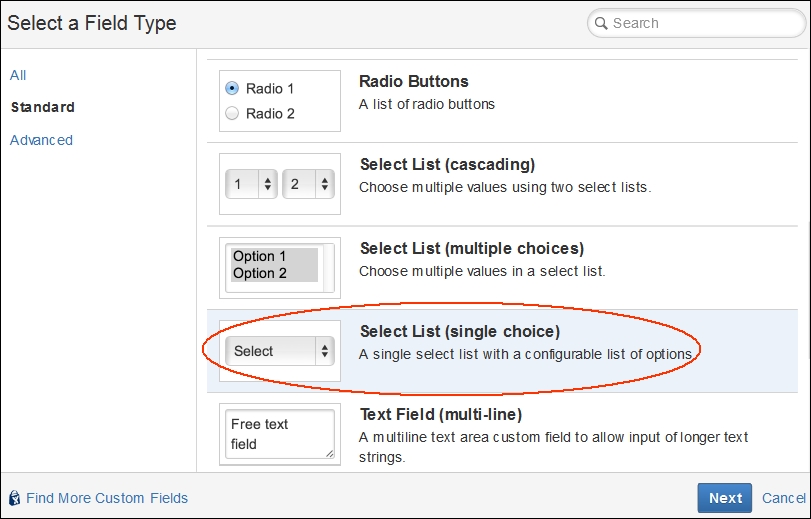Open the cascading dropdown showing 1
This screenshot has width=811, height=519.
251,184
